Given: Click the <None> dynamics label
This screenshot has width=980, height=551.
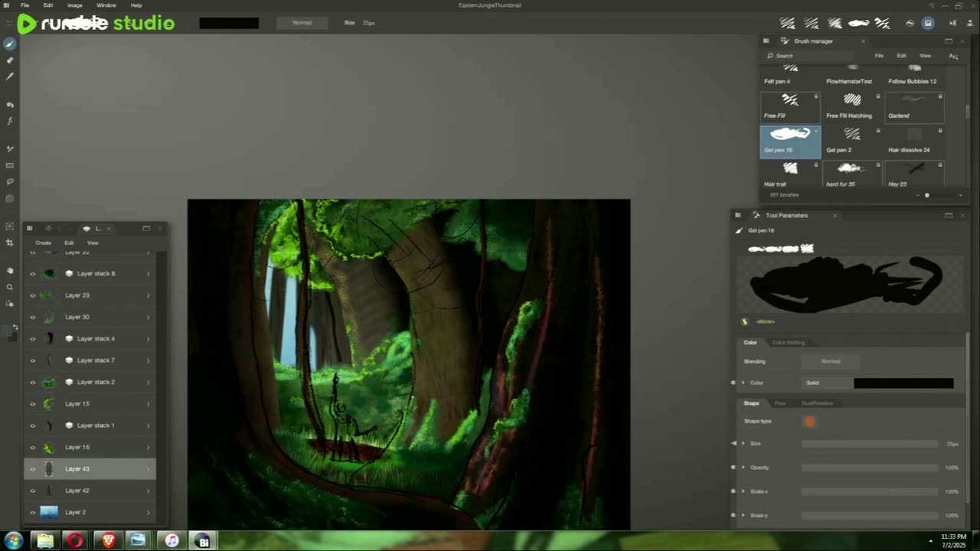Looking at the screenshot, I should tap(766, 321).
